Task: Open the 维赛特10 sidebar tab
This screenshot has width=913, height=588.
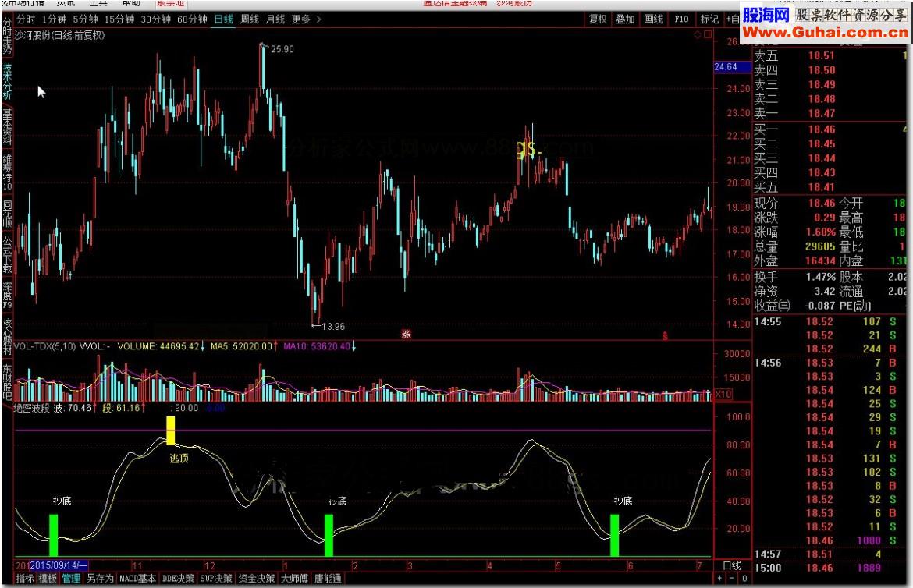Action: (x=7, y=172)
